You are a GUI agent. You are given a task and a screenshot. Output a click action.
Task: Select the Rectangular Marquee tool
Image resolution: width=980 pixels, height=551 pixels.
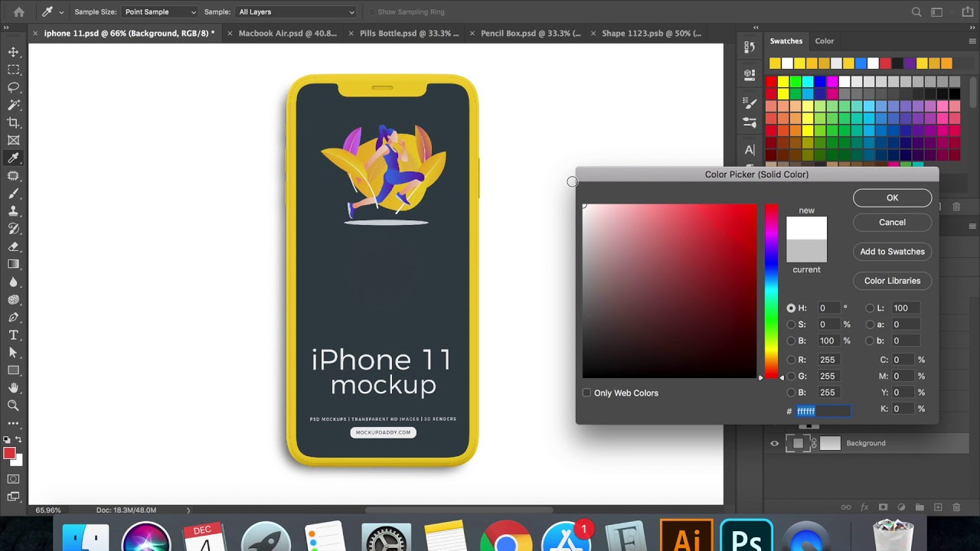13,70
